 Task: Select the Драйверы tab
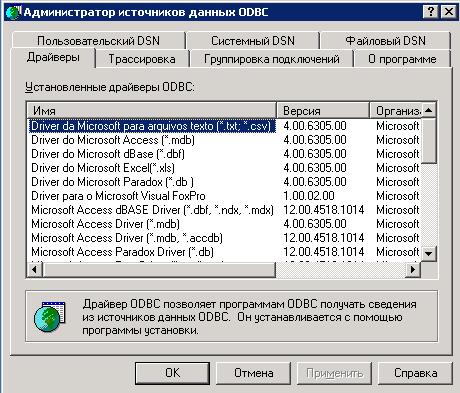coord(53,57)
